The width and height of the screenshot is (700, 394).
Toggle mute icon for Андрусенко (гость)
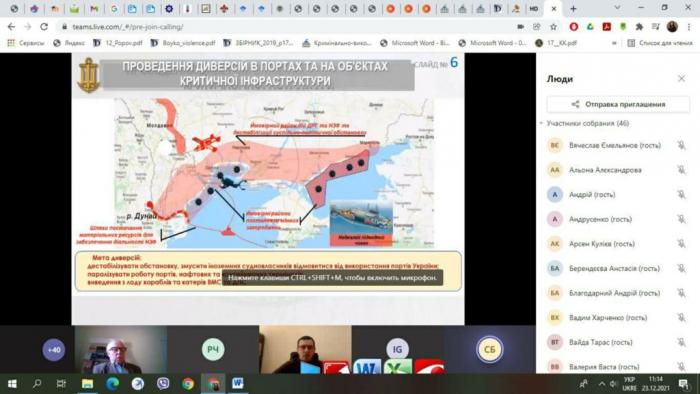tap(681, 219)
